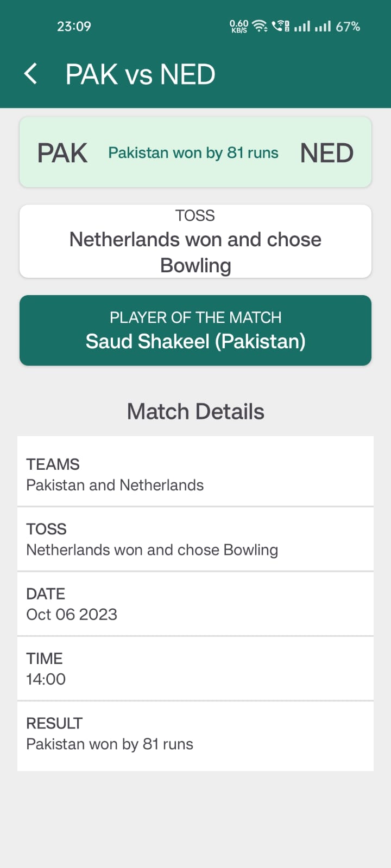Tap the result text Pakistan won by 81 runs
Image resolution: width=391 pixels, height=868 pixels.
point(193,152)
